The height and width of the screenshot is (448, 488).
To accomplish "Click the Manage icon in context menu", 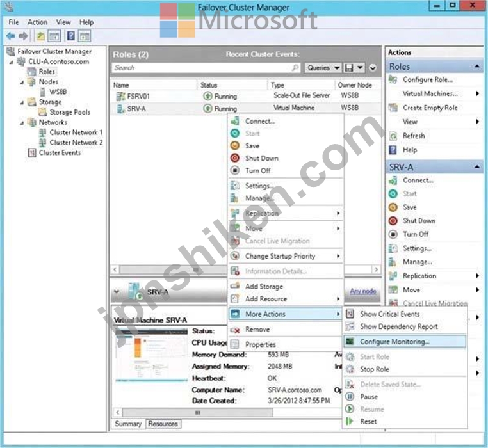I will (235, 198).
